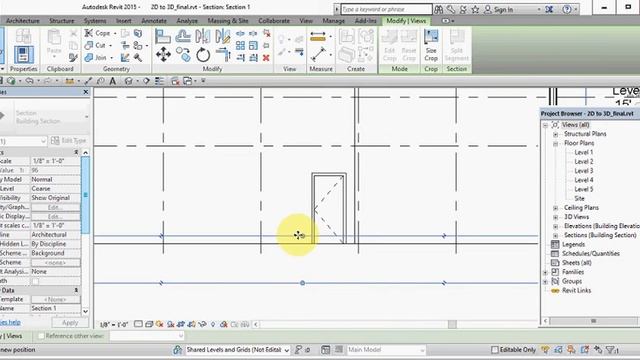Screen dimensions: 640x360
Task: Select the Offset tool
Action: click(x=182, y=37)
